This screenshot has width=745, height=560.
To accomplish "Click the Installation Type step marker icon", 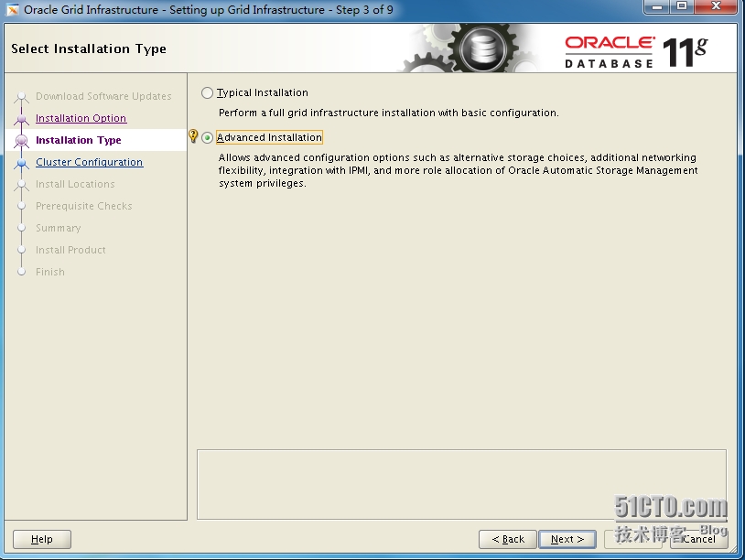I will (21, 140).
